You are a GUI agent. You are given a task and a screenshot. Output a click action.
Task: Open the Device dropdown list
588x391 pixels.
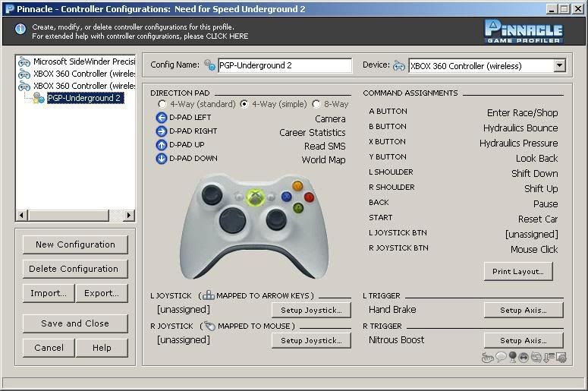click(x=559, y=65)
